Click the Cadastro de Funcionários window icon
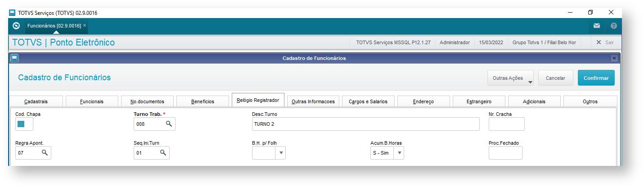 coord(14,58)
